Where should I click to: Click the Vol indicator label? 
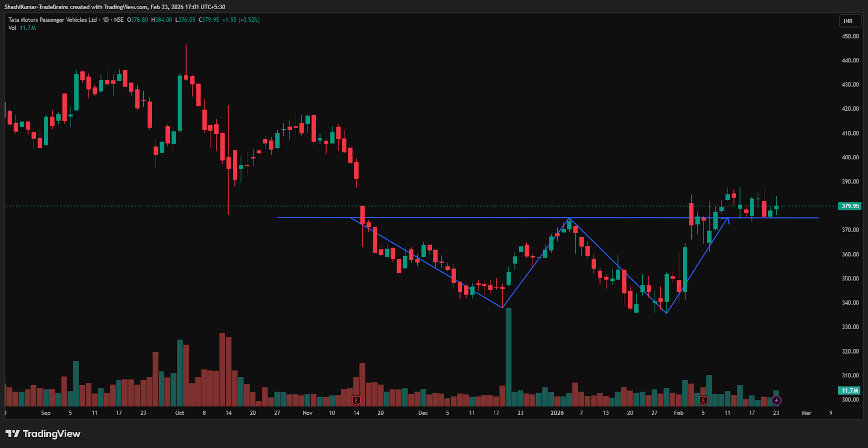pos(12,28)
